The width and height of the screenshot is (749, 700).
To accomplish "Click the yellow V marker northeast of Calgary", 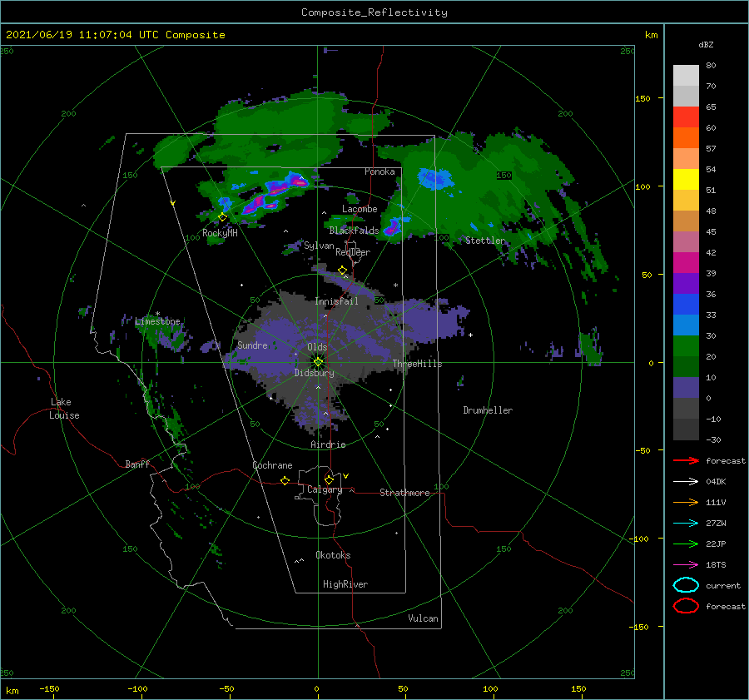I will click(346, 476).
